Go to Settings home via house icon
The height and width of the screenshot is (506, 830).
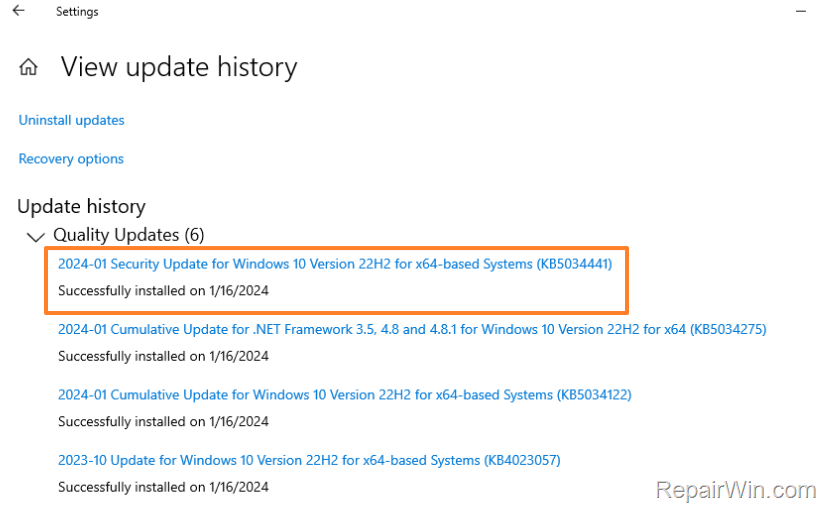(x=29, y=68)
